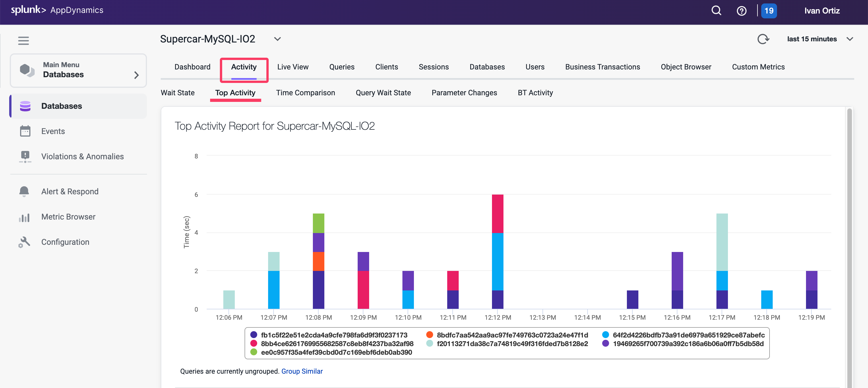Open the Query Wait State tab

pyautogui.click(x=383, y=93)
